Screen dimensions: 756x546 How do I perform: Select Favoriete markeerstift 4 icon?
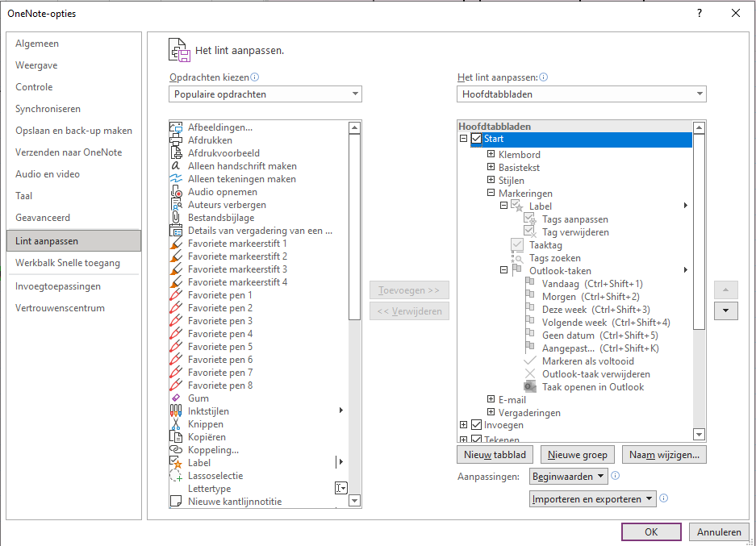coord(176,282)
